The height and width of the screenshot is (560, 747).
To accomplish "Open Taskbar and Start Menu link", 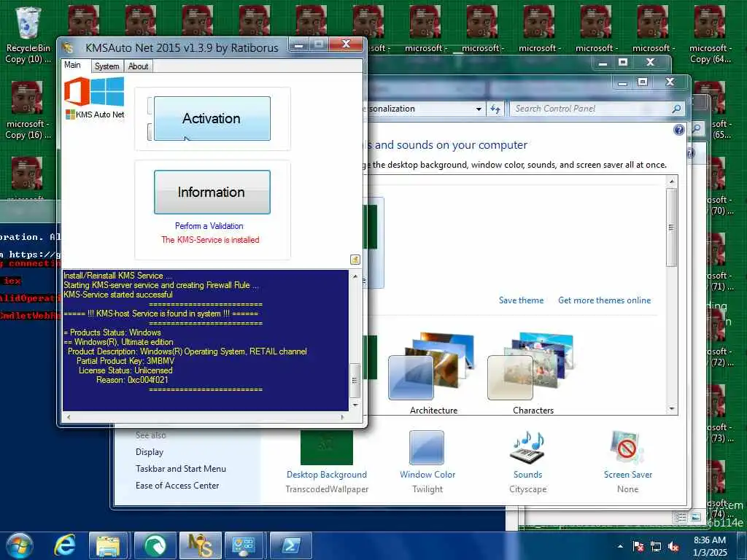I will (x=181, y=469).
